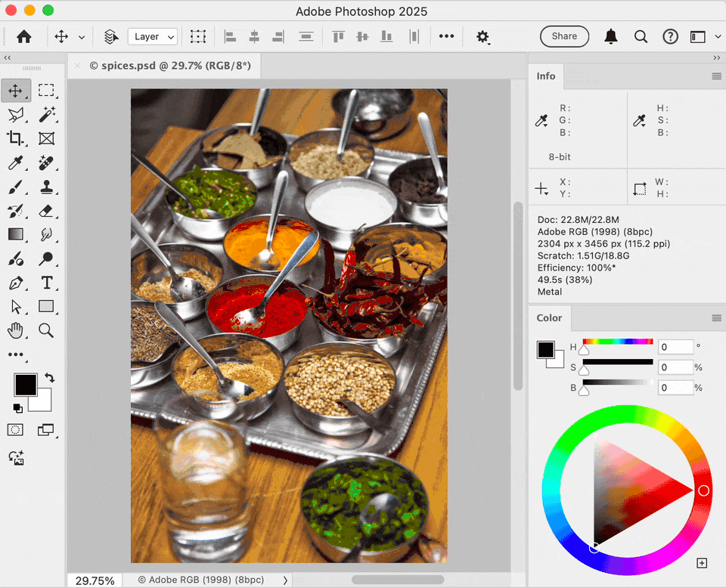Select the Zoom tool
Image resolution: width=726 pixels, height=588 pixels.
coord(47,330)
